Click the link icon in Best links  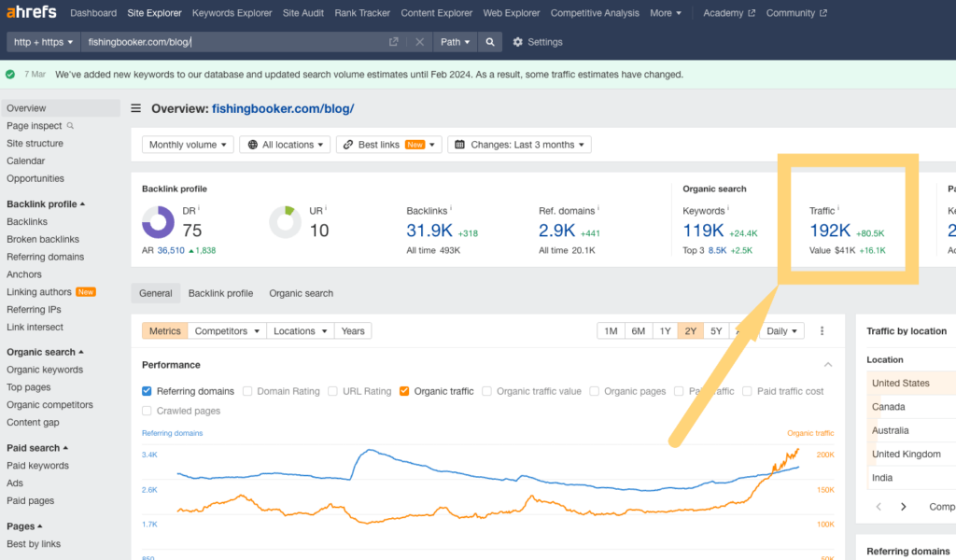coord(348,145)
